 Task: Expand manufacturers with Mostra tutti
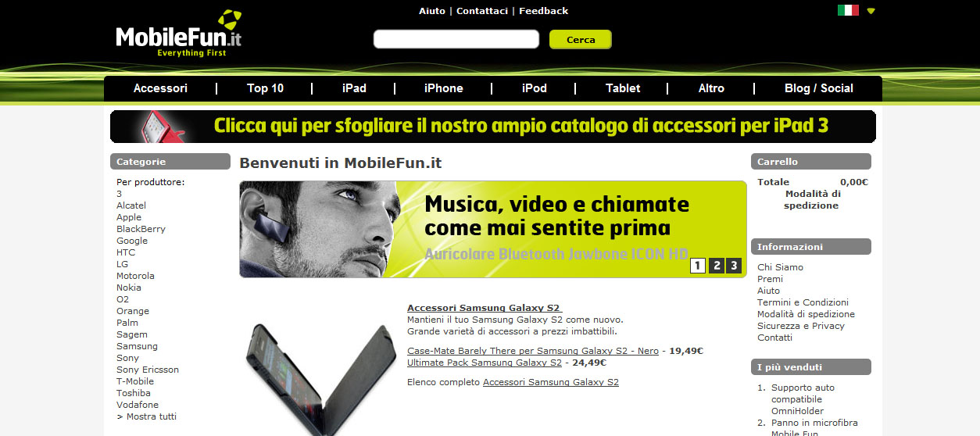146,416
